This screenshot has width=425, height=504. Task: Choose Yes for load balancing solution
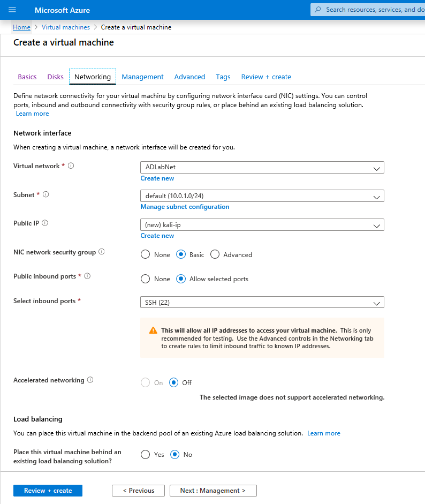coord(146,455)
